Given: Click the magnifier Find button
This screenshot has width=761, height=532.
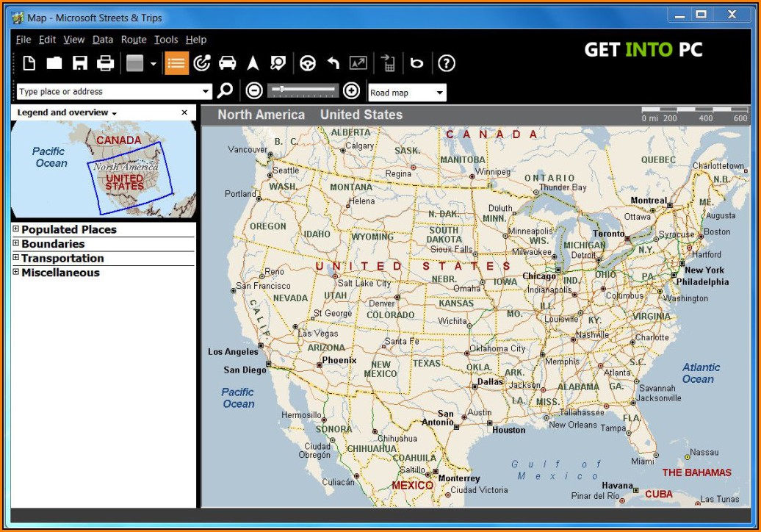Looking at the screenshot, I should 226,91.
